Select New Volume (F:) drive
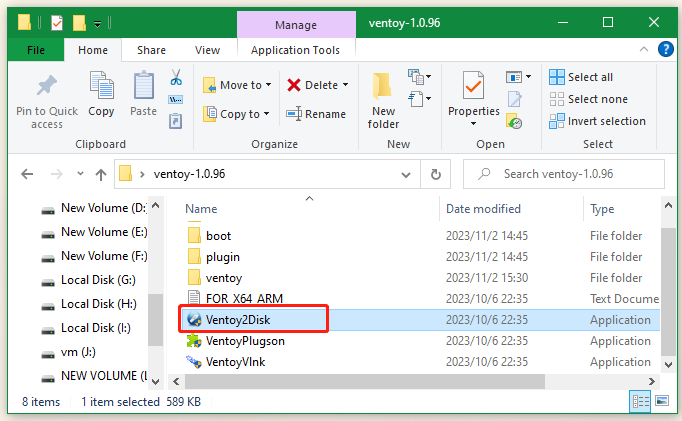 pyautogui.click(x=94, y=256)
